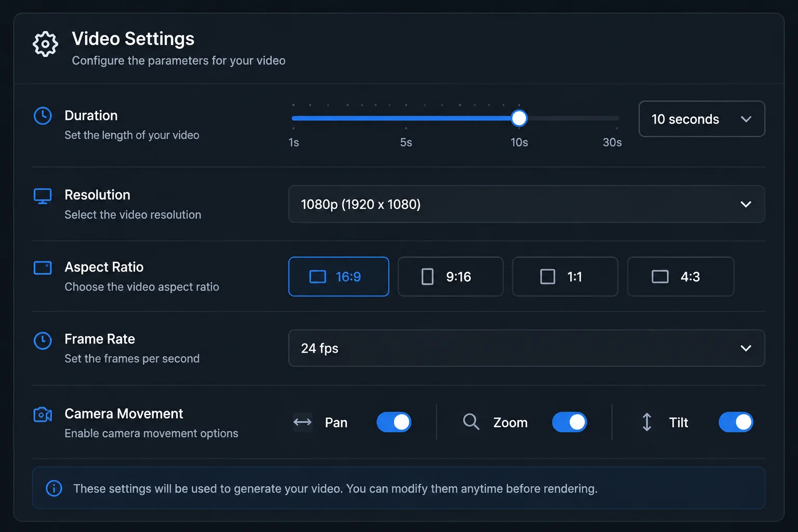
Task: Click the Duration clock icon
Action: click(x=43, y=116)
